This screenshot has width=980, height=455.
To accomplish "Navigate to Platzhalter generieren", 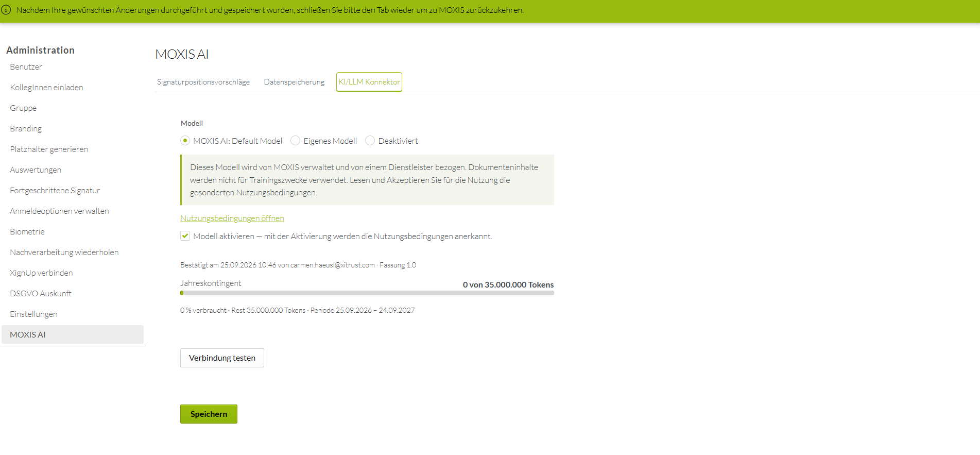I will coord(49,149).
